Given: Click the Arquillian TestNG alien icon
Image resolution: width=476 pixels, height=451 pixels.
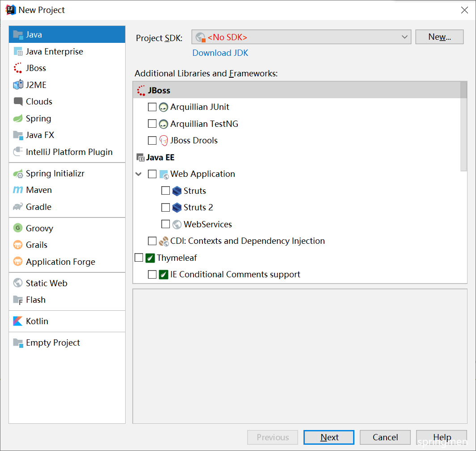Looking at the screenshot, I should tap(163, 124).
